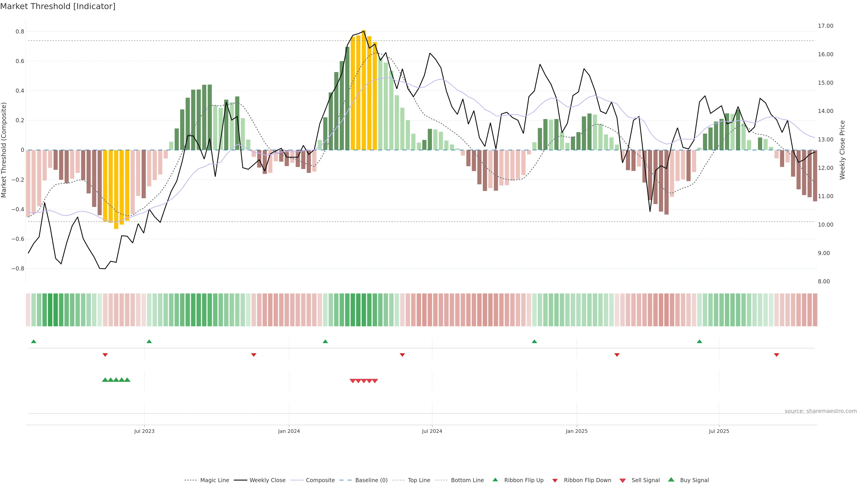Click the Jul 2025 axis label
This screenshot has height=488, width=868.
coord(719,431)
